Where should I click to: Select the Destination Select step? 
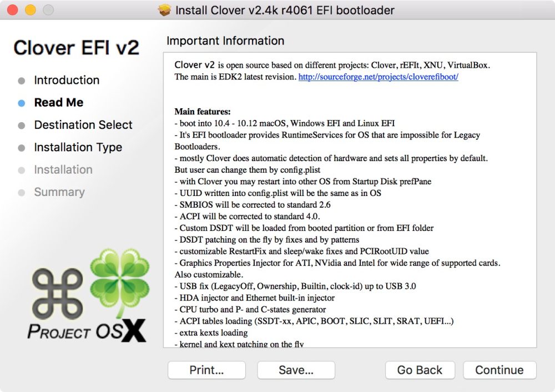point(83,125)
